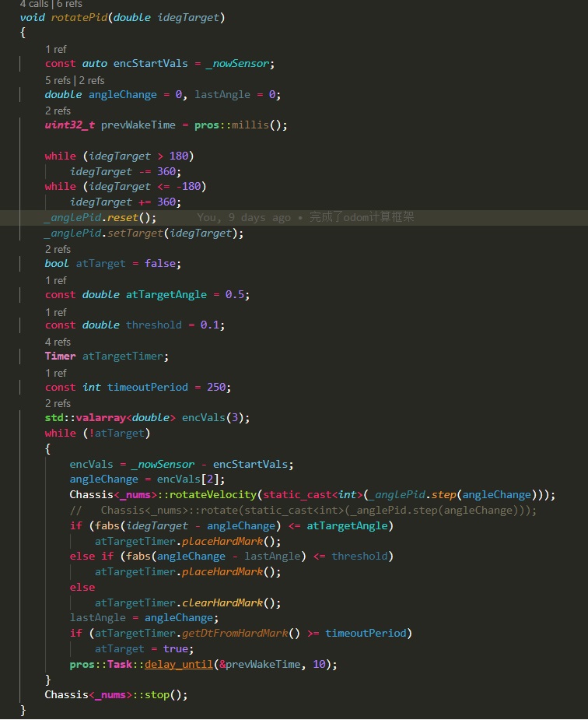The height and width of the screenshot is (720, 588).
Task: Click the step method in uncommented line
Action: [x=443, y=495]
